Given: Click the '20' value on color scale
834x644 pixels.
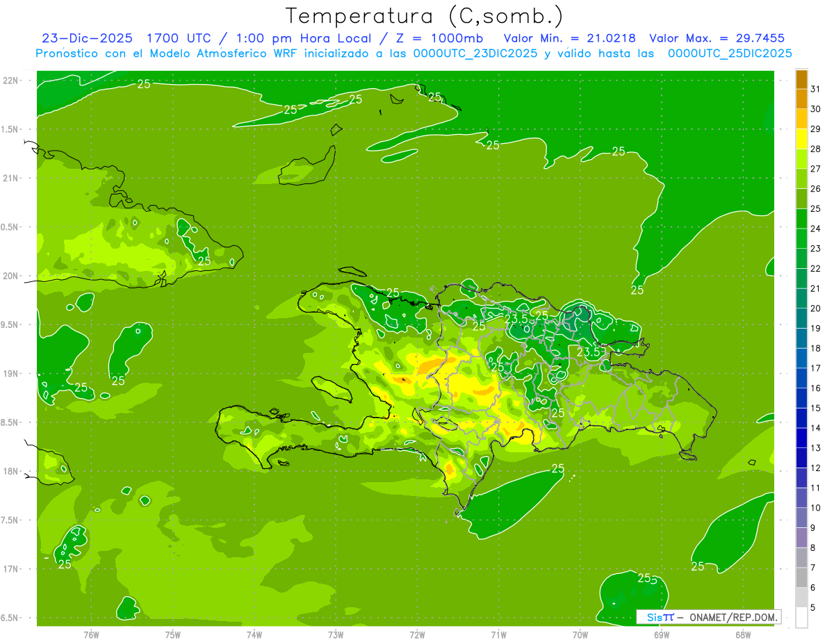Looking at the screenshot, I should click(x=815, y=308).
